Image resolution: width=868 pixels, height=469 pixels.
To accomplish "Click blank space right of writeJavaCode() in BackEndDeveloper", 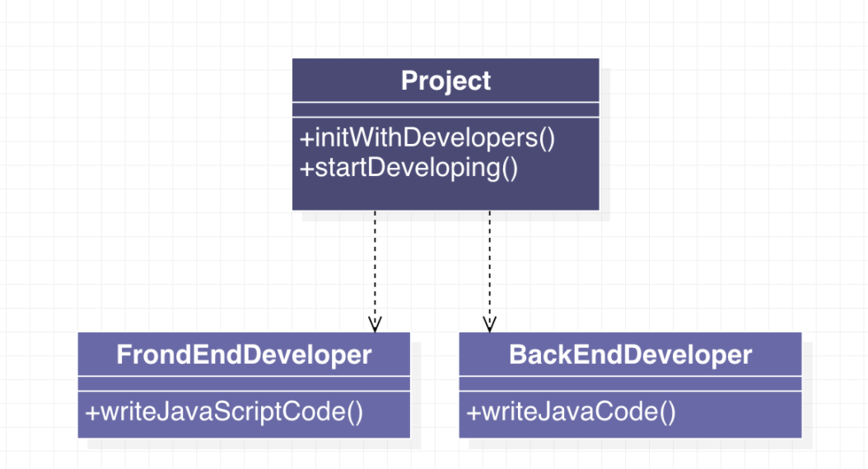I will [x=737, y=411].
